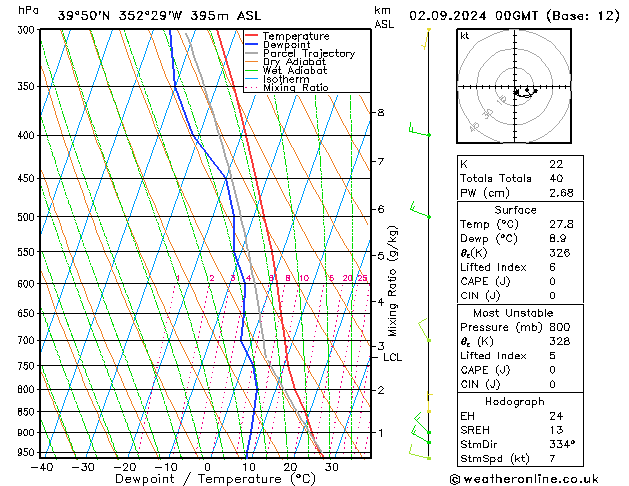This screenshot has width=629, height=486.
Task: Click the wind barb at 300 hPa
Action: coord(426,38)
